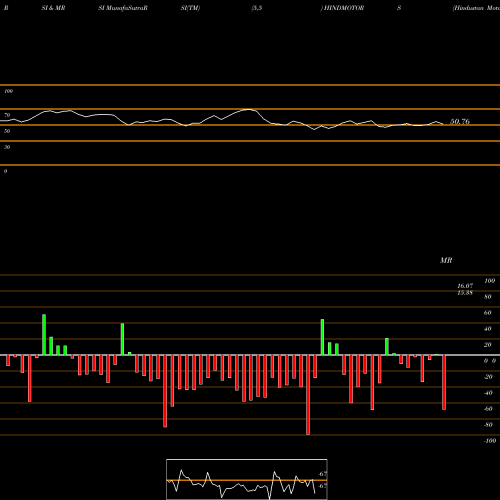Click the 80 label on MR right axis

(x=488, y=297)
